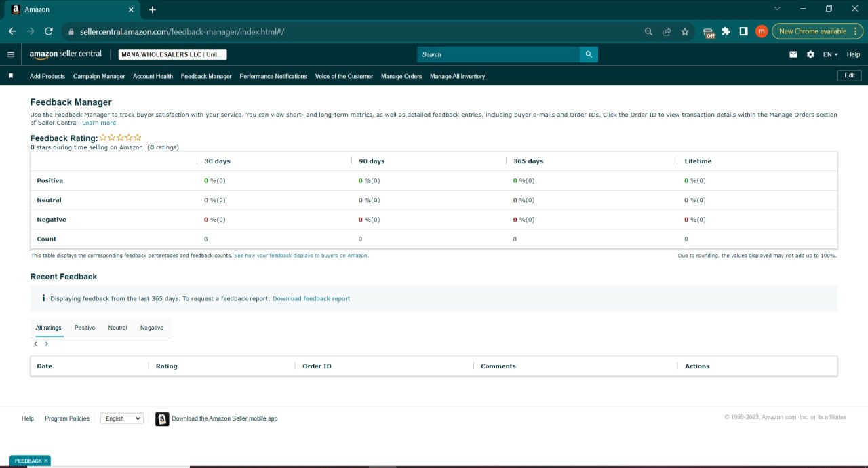This screenshot has height=468, width=868.
Task: Bookmark this tab with star icon
Action: [x=685, y=31]
